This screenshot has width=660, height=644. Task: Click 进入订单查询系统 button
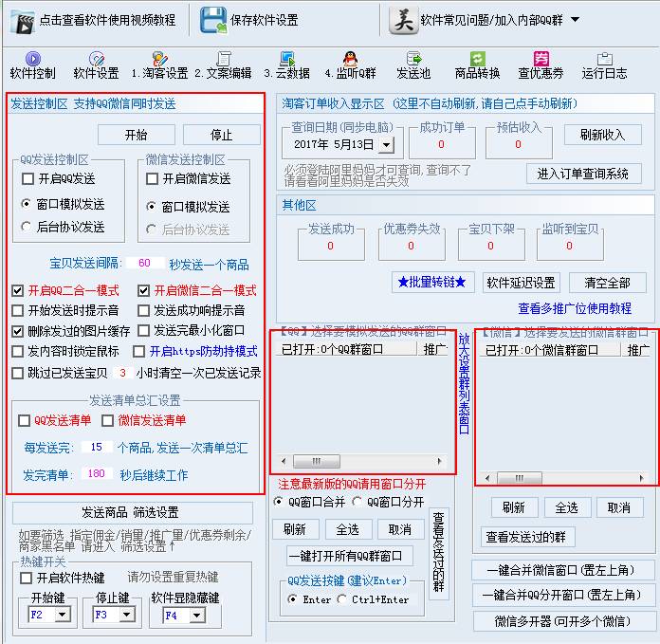click(x=583, y=174)
